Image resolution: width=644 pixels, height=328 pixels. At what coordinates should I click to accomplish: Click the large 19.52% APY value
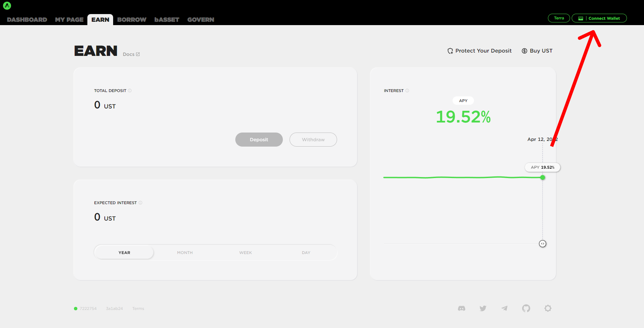[x=463, y=117]
